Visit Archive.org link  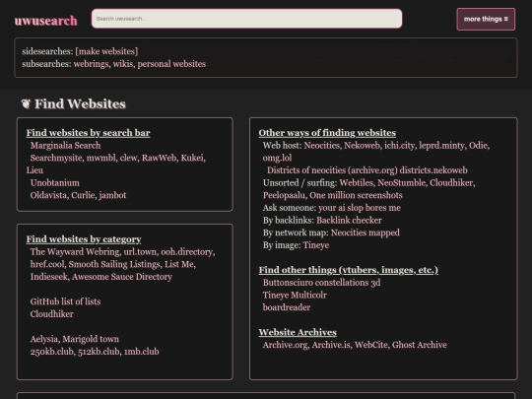tap(285, 345)
